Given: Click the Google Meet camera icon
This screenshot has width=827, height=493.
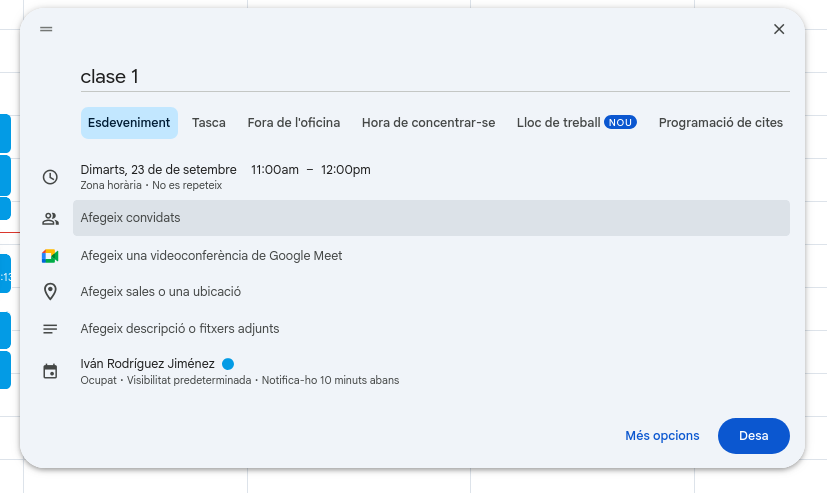Looking at the screenshot, I should [50, 256].
